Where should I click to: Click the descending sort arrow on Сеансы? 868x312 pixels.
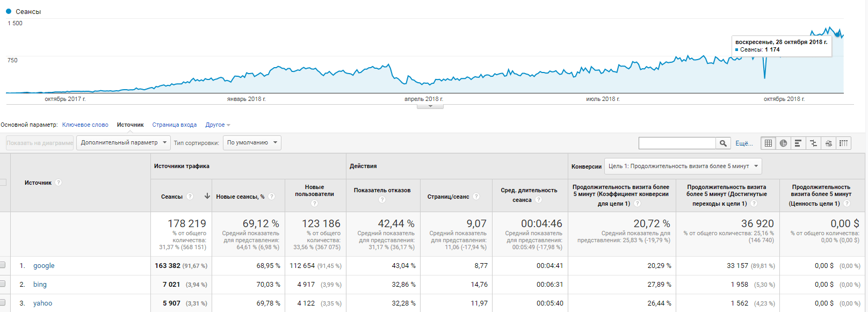(207, 196)
